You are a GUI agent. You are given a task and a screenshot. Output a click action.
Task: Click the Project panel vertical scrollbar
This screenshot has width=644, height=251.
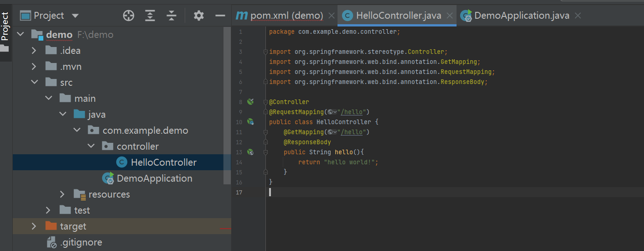(227, 105)
